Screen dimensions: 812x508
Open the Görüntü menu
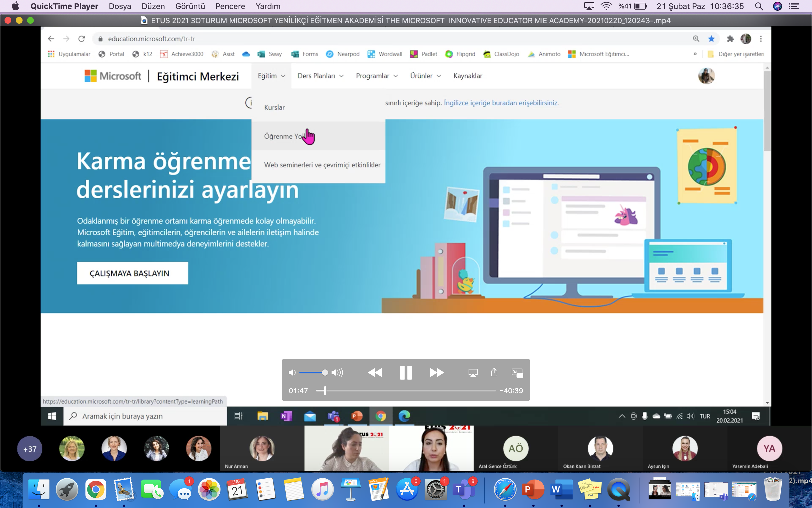(x=190, y=6)
